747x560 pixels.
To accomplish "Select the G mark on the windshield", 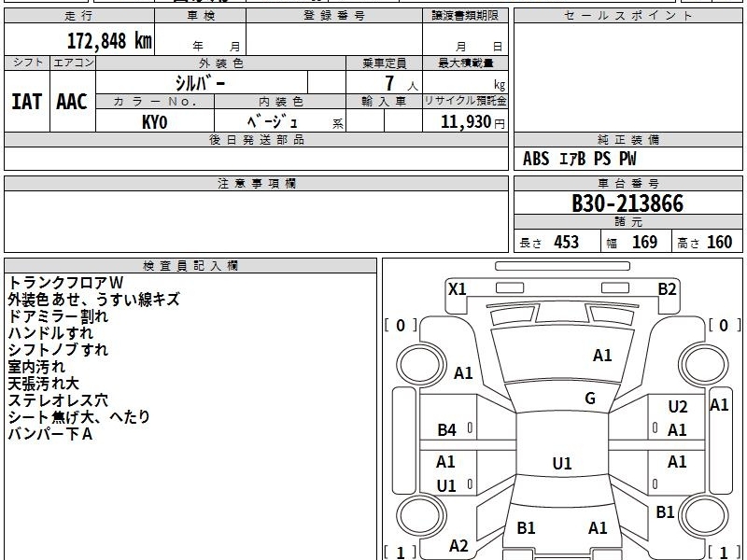I will pos(590,399).
